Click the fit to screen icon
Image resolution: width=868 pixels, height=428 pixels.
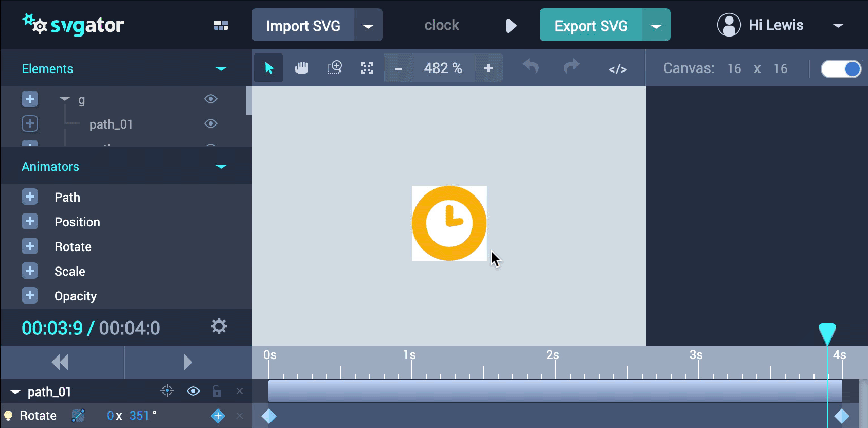[x=367, y=68]
